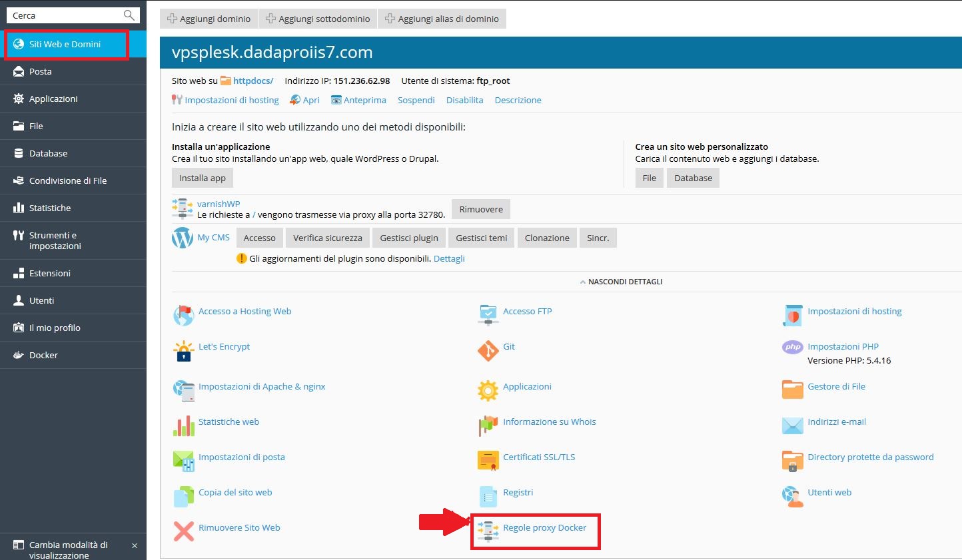Click the Regole proxy Docker icon

tap(488, 532)
